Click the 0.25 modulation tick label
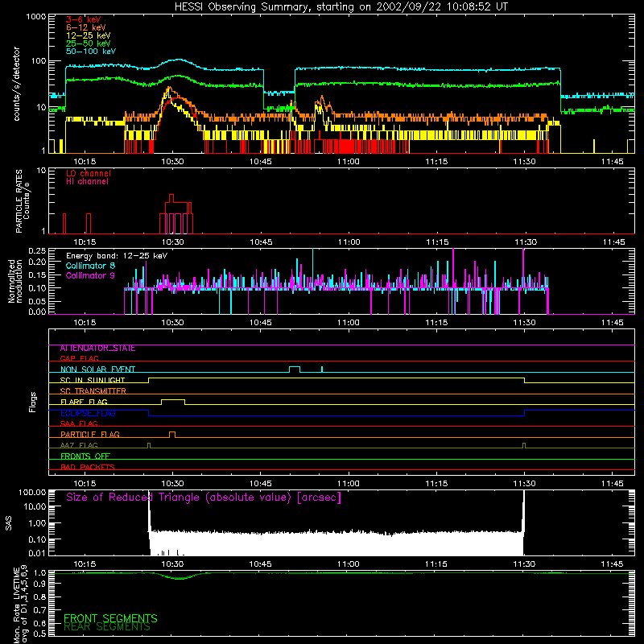644x644 pixels. [37, 251]
